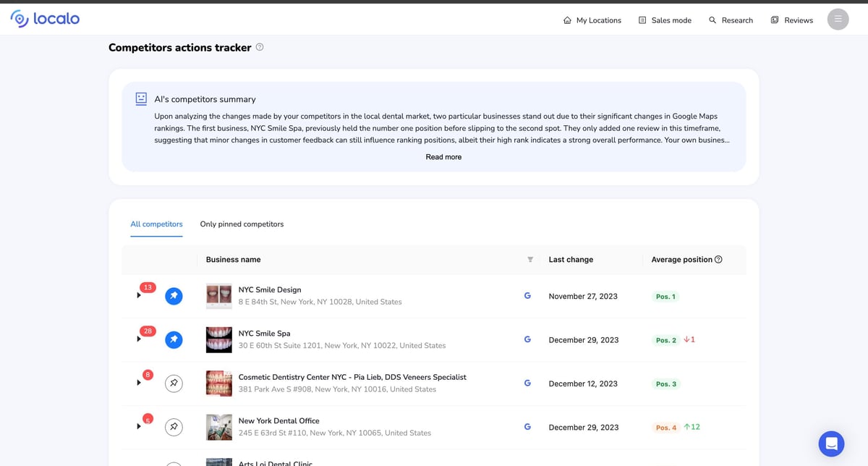
Task: Pin the Cosmetic Dentistry Center NYC competitor
Action: 174,383
